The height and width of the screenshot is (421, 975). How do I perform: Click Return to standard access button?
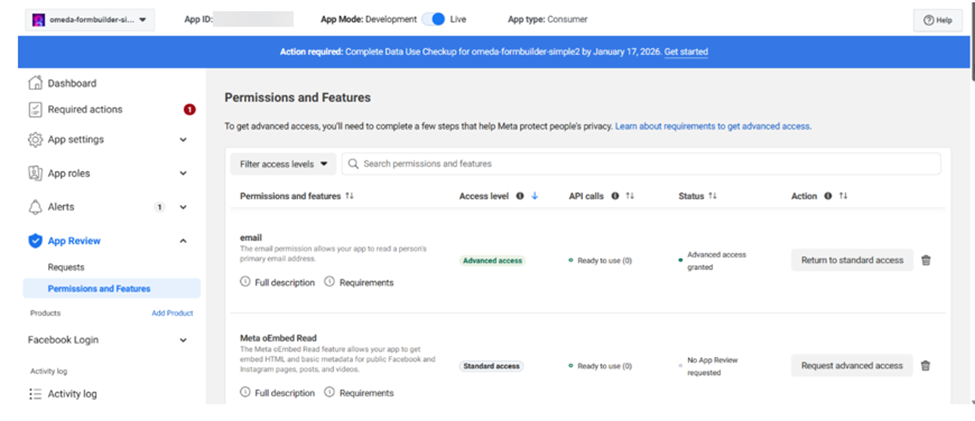[x=851, y=260]
